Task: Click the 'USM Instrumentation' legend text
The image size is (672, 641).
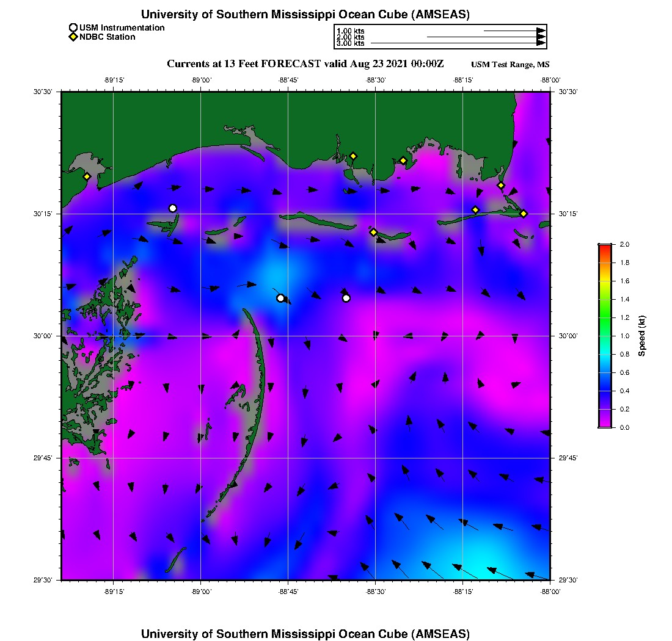Action: click(x=122, y=27)
